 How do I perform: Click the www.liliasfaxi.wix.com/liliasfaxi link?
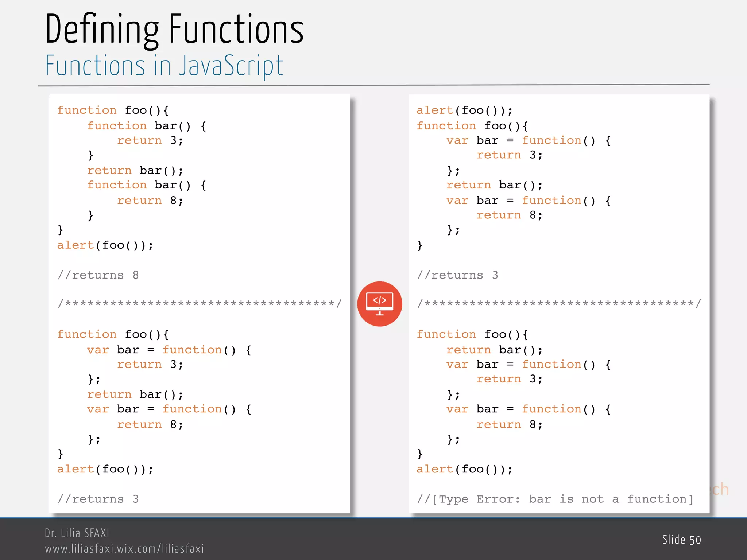pyautogui.click(x=124, y=548)
